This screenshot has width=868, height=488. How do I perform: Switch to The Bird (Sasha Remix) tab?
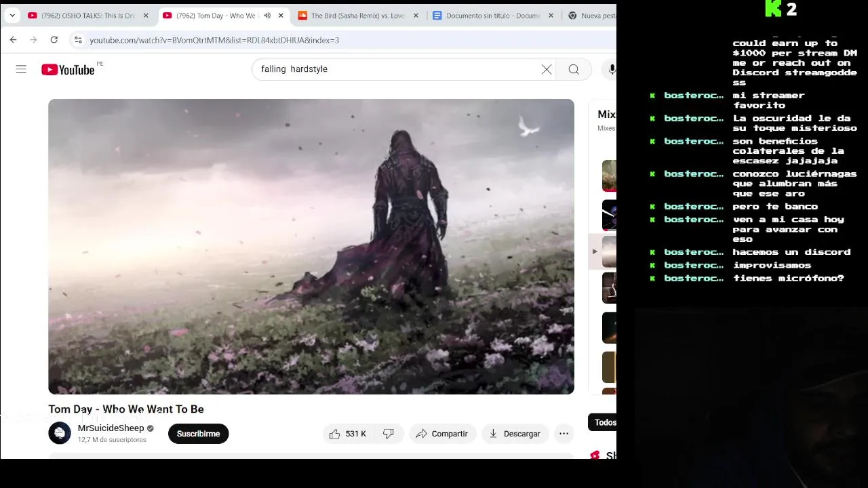tap(358, 16)
